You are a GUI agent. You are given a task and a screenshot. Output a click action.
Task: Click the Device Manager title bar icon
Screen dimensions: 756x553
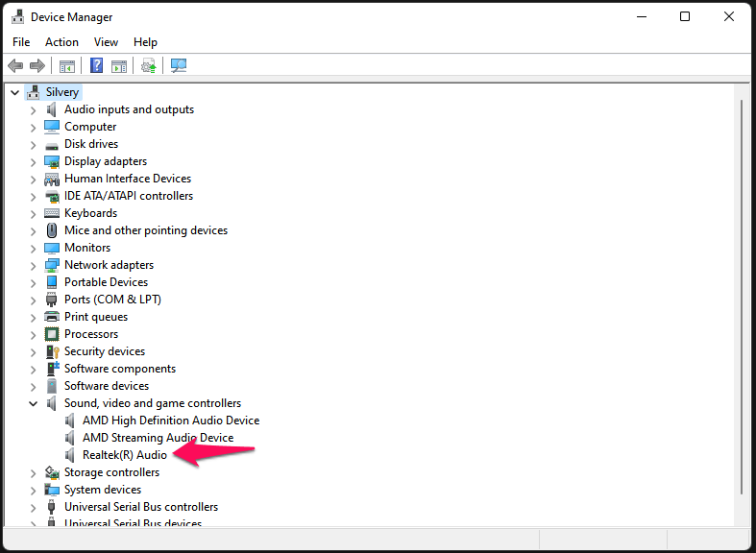pos(17,17)
